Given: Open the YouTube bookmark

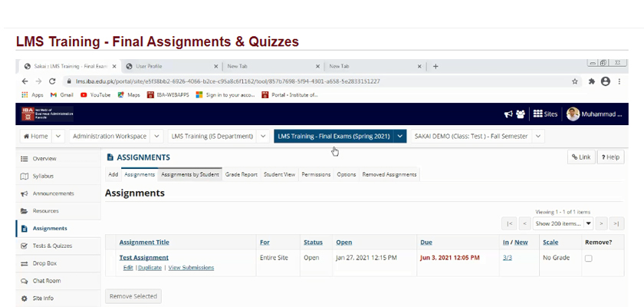Looking at the screenshot, I should [96, 94].
